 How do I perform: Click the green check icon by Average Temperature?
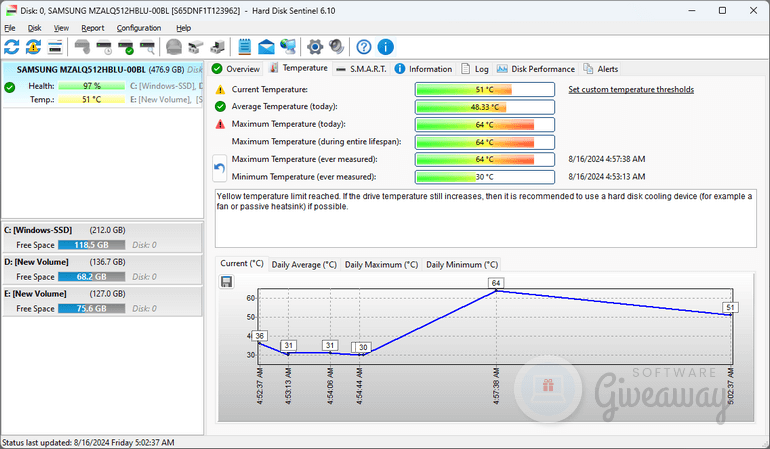click(220, 107)
